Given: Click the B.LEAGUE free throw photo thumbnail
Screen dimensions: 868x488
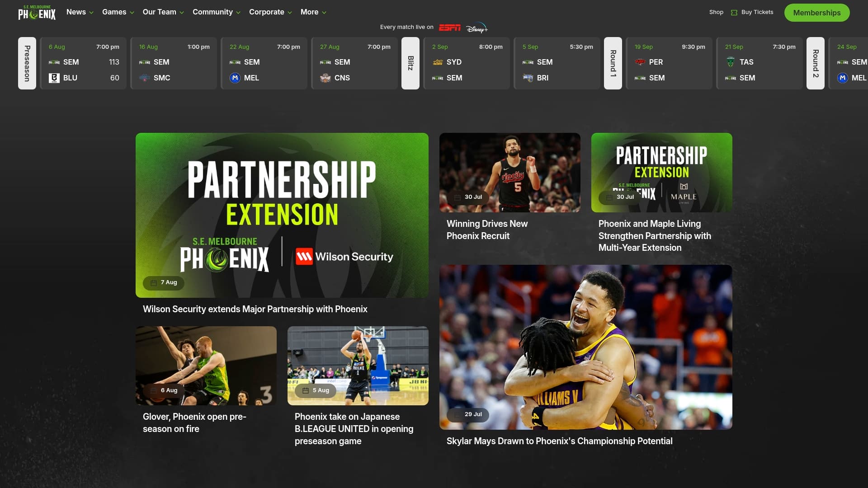Looking at the screenshot, I should point(358,366).
